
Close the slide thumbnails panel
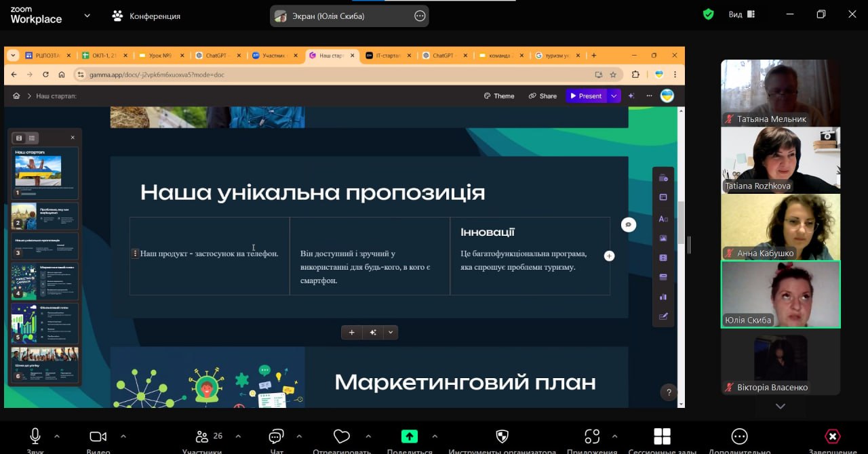(x=73, y=138)
